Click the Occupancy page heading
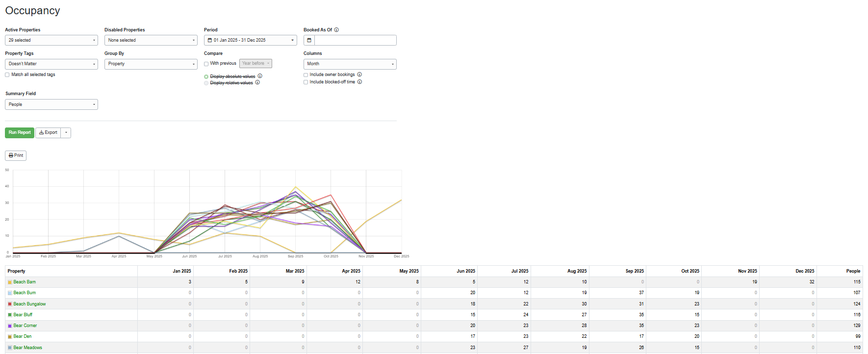The image size is (868, 354). 32,11
